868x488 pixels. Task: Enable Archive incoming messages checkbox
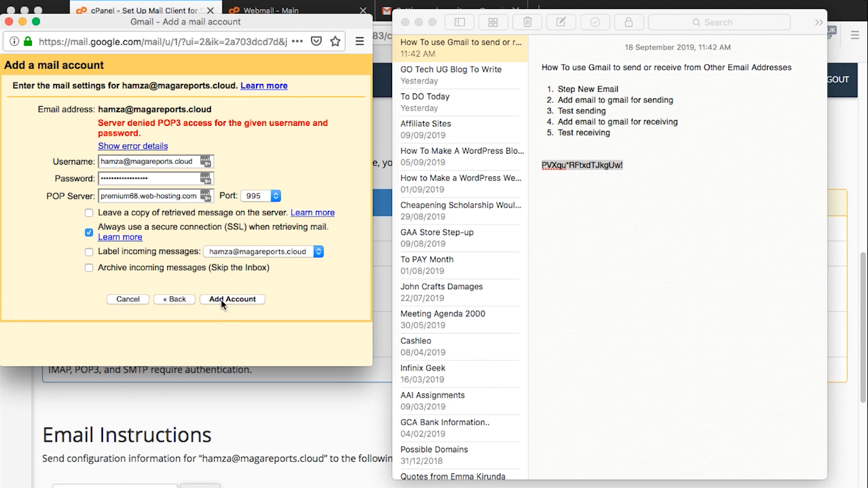(x=89, y=268)
